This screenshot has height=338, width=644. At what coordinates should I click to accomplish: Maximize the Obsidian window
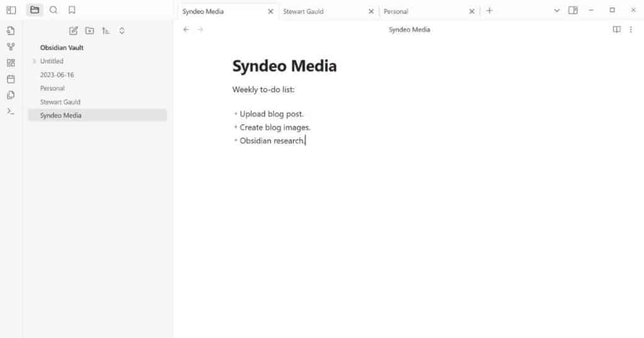[613, 10]
